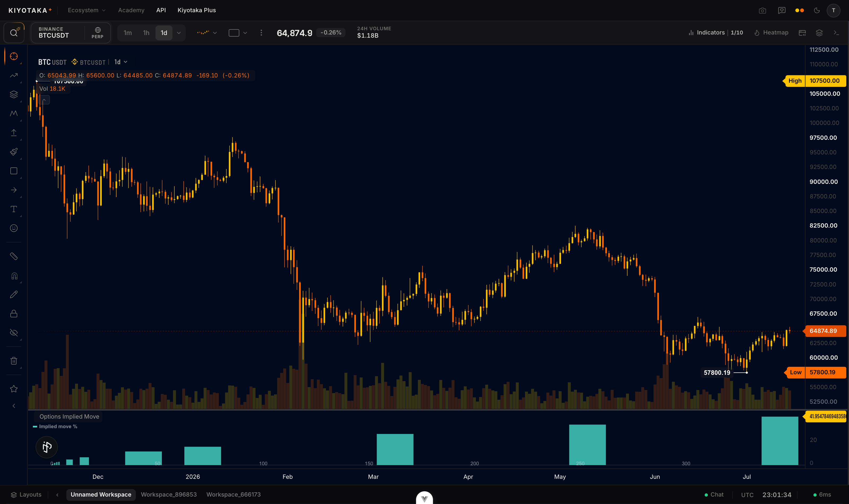
Task: Open the user profile T avatar
Action: point(833,10)
